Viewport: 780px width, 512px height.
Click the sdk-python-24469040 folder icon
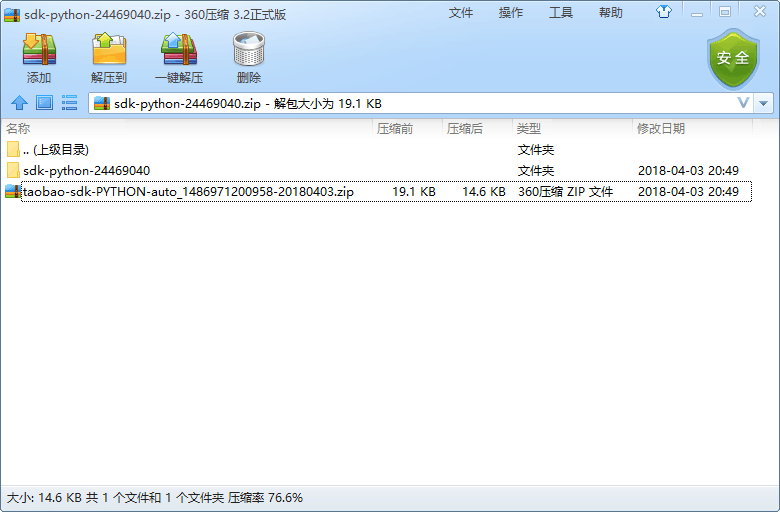click(13, 170)
